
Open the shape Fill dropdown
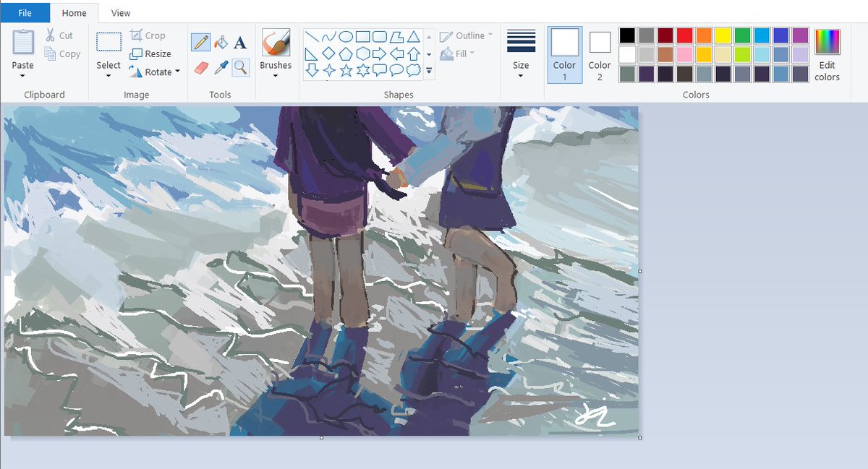pos(457,53)
